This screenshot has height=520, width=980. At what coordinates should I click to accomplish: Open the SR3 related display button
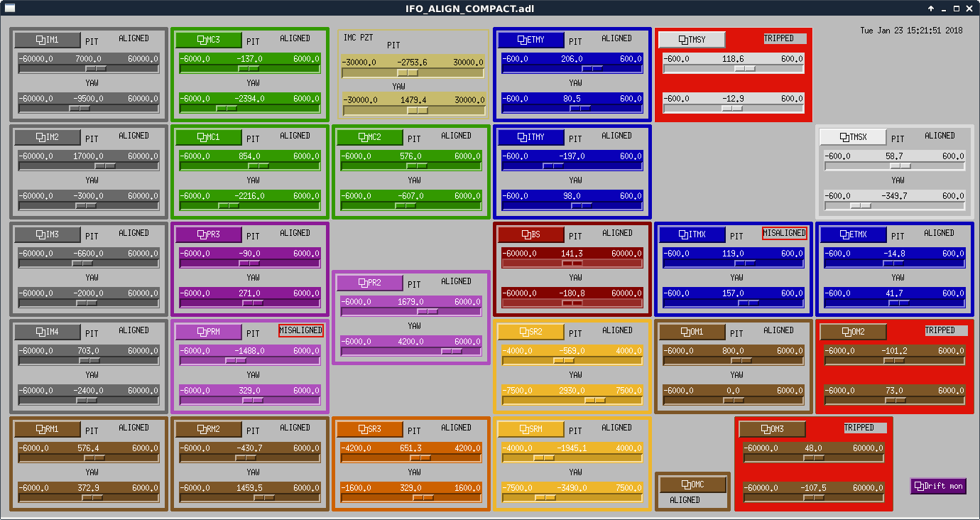[370, 429]
